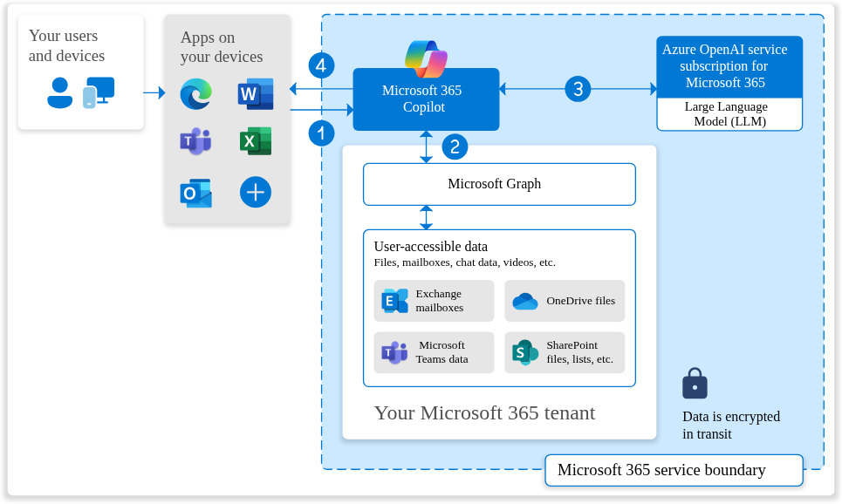This screenshot has height=504, width=842.
Task: Select the Microsoft 365 Copilot box
Action: pyautogui.click(x=426, y=99)
